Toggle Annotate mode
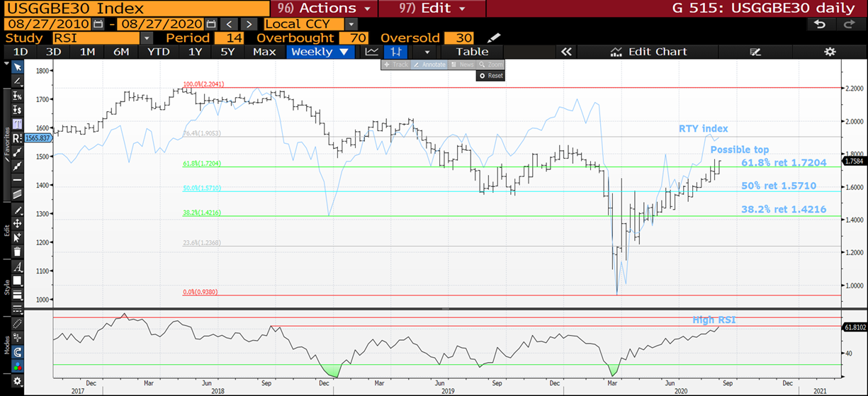The image size is (868, 396). tap(429, 64)
